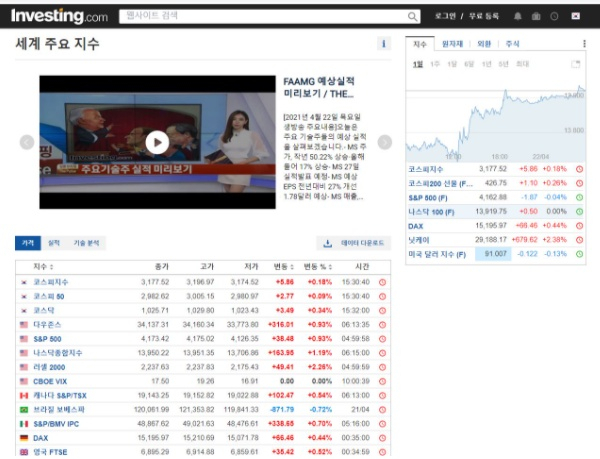Select 최대 chart timeframe
600x459 pixels.
(523, 64)
